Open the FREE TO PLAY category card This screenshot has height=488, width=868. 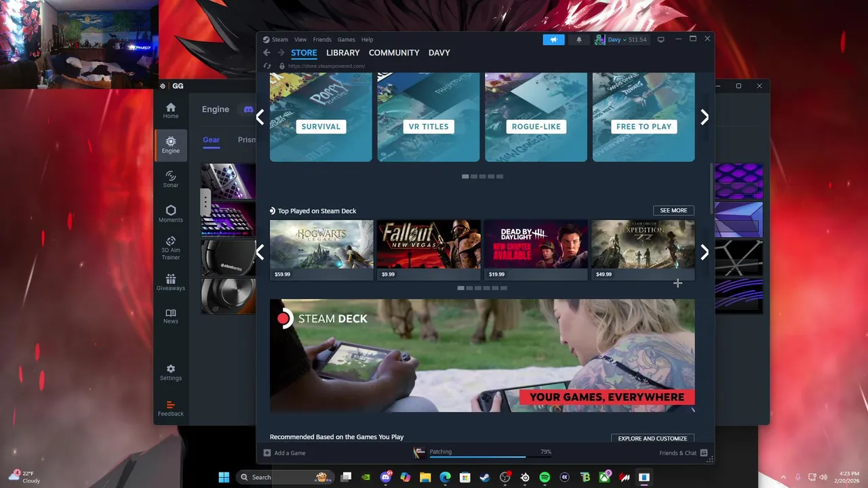[644, 117]
